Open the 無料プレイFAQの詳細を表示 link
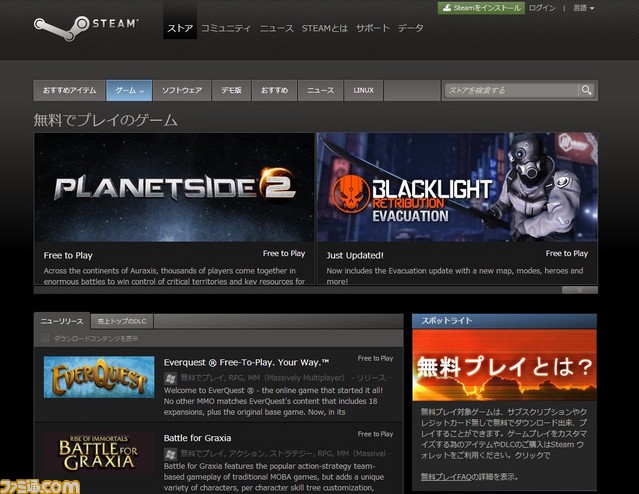 pos(469,476)
